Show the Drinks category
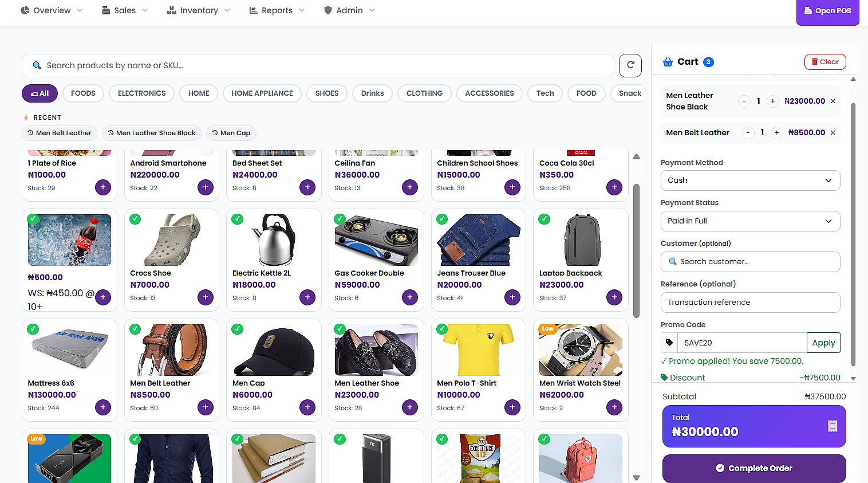This screenshot has width=868, height=483. click(372, 93)
